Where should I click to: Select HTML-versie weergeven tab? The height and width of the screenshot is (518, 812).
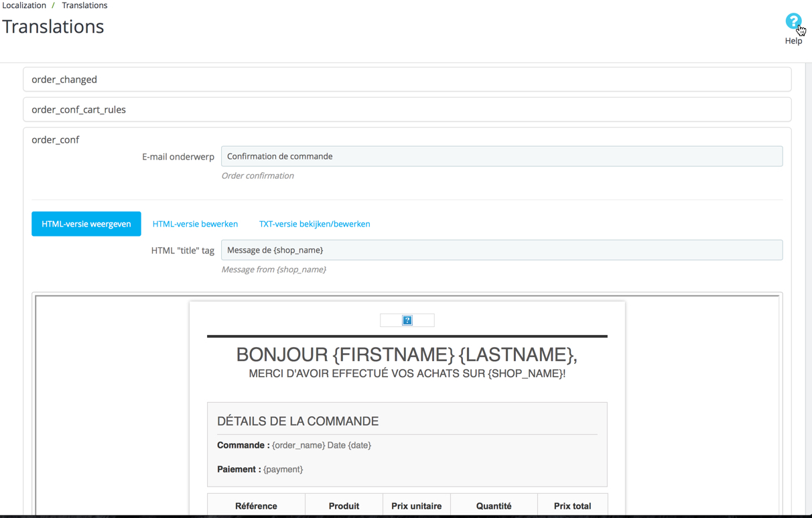tap(86, 224)
